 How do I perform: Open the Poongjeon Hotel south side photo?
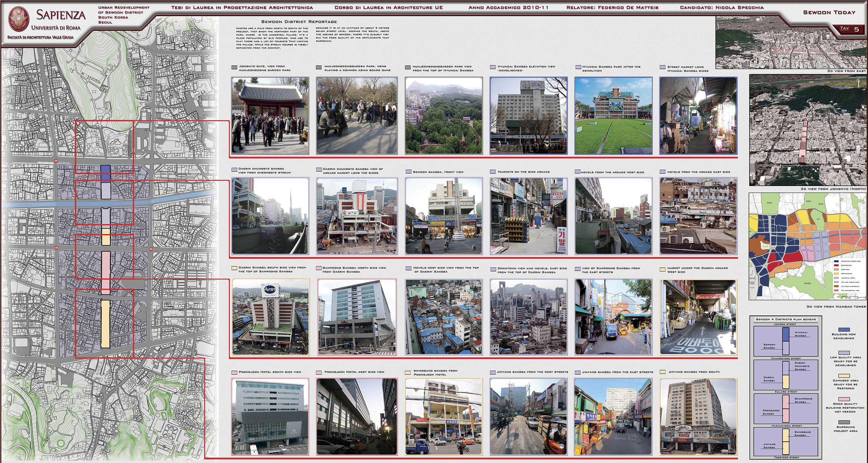pos(270,417)
